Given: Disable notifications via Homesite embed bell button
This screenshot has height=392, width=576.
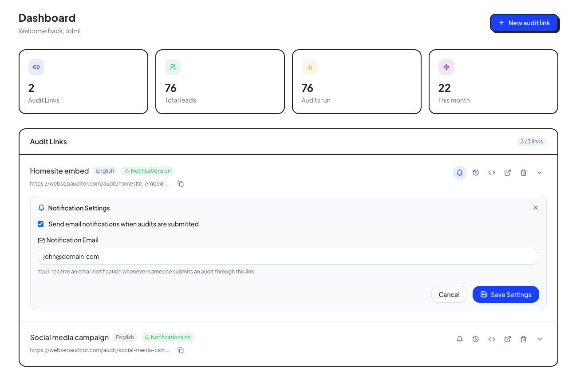Looking at the screenshot, I should pyautogui.click(x=460, y=173).
